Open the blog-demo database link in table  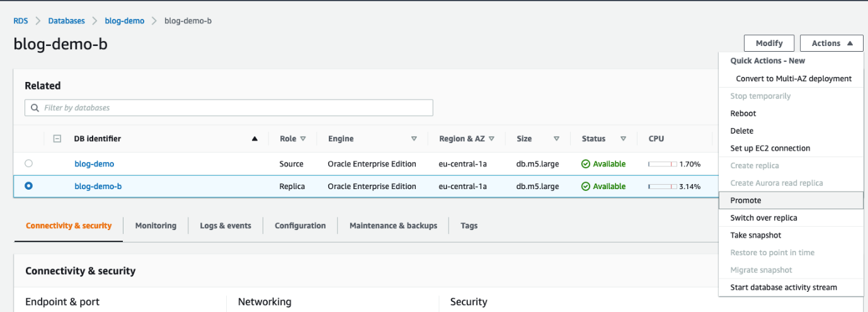click(x=94, y=164)
